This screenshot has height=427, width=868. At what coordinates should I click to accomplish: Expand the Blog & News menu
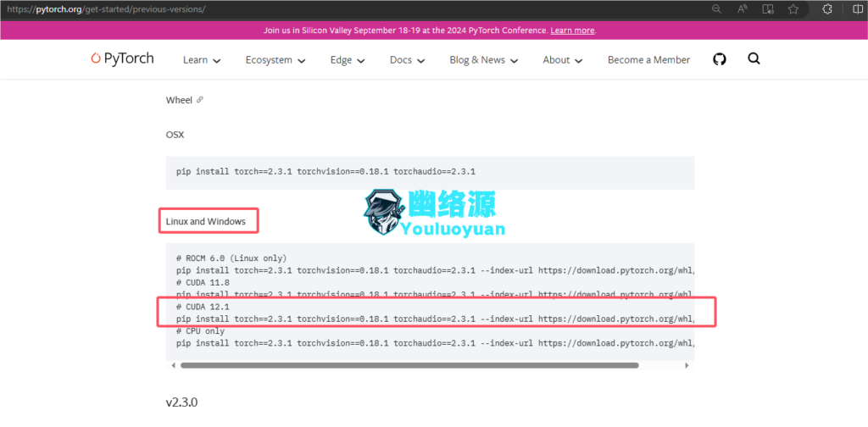[x=483, y=60]
